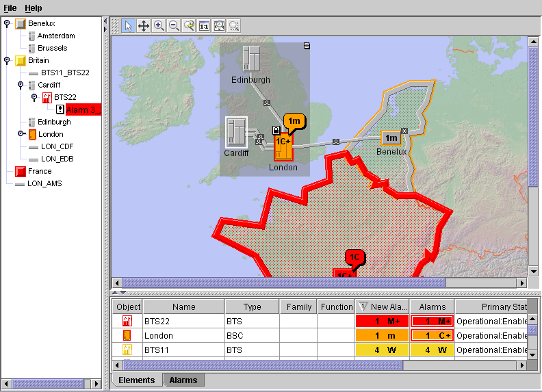Expand the London tree node
The image size is (542, 392).
click(21, 134)
